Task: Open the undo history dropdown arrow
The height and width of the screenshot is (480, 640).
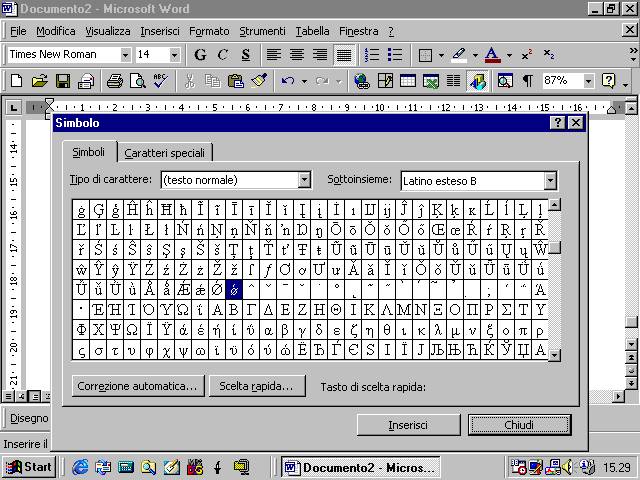Action: (304, 81)
